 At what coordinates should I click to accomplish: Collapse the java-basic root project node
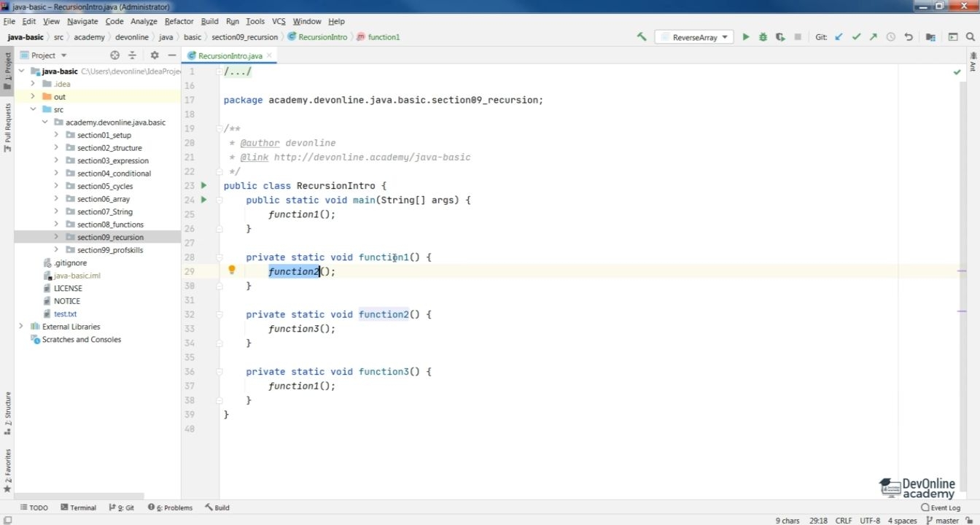pos(21,71)
